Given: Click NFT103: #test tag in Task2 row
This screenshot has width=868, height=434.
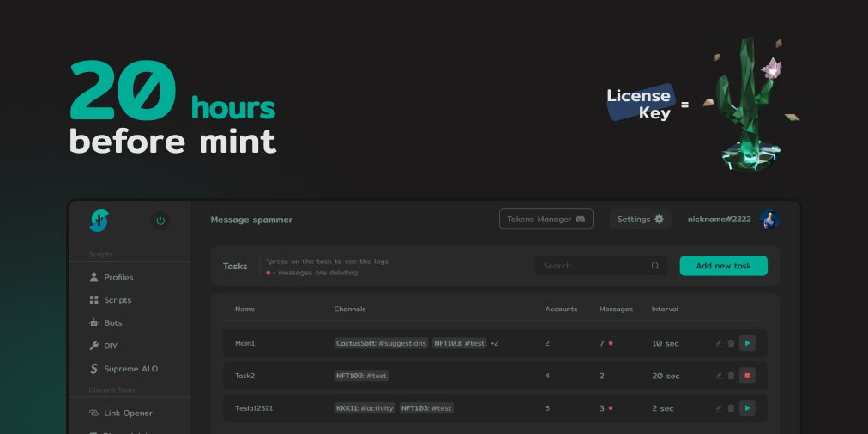Looking at the screenshot, I should [361, 376].
